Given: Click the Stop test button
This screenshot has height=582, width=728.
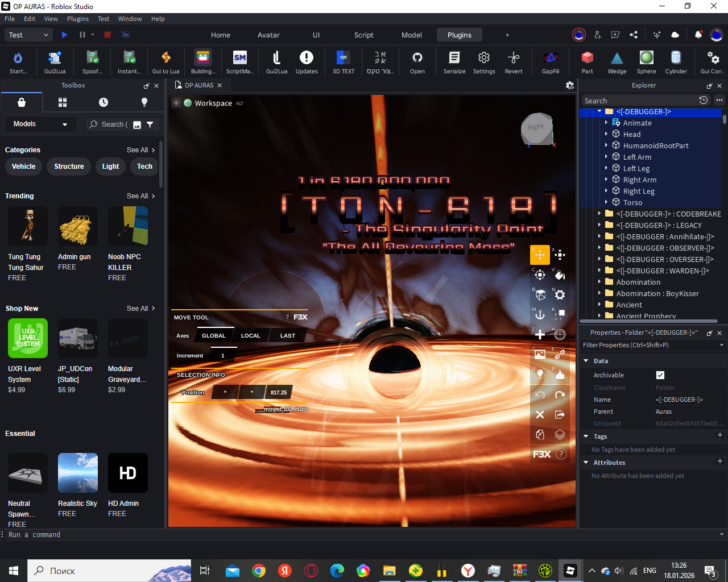Looking at the screenshot, I should pos(107,35).
